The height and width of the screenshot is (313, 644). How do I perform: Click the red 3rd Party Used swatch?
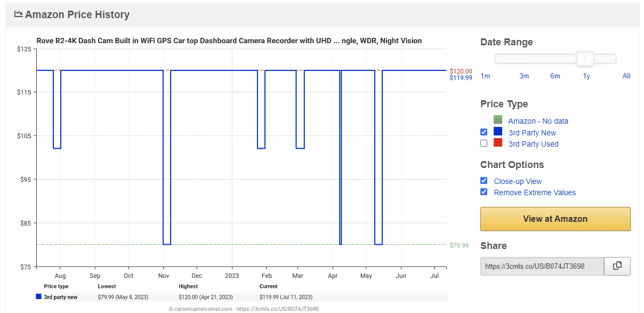(x=498, y=143)
